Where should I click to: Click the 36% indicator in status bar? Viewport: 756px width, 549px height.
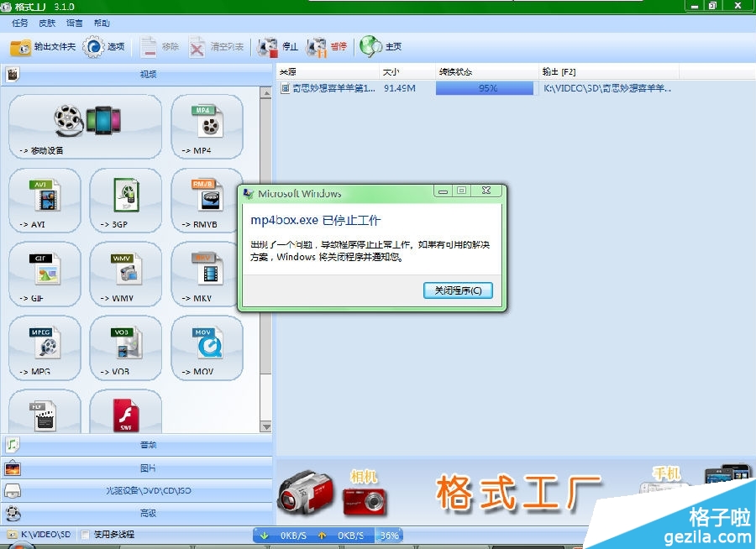point(389,535)
